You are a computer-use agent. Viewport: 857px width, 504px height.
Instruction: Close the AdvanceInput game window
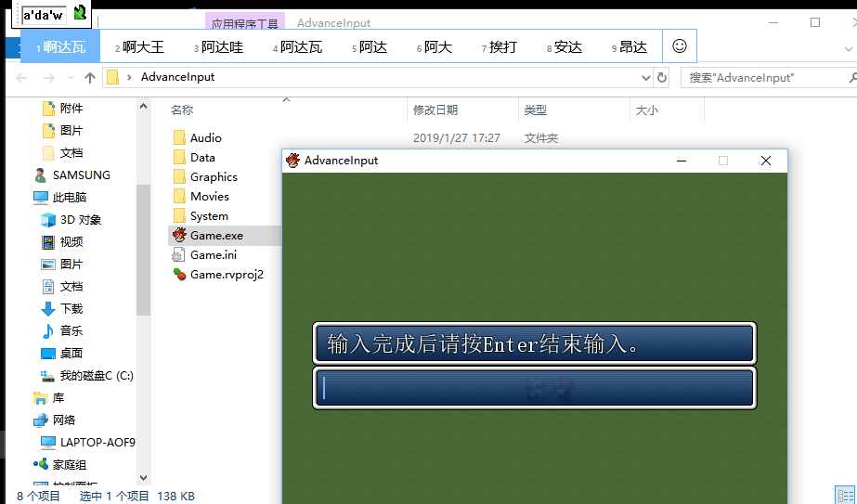pos(766,161)
